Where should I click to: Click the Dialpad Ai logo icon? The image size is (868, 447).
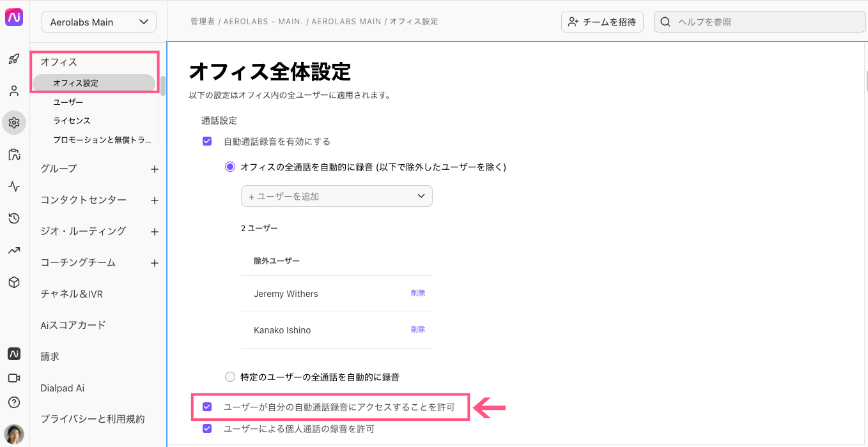coord(14,18)
